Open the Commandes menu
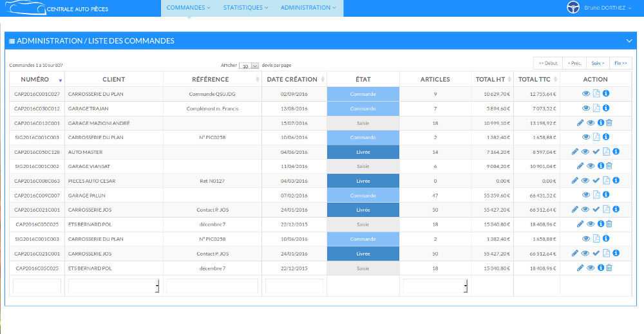The image size is (644, 334). point(189,8)
